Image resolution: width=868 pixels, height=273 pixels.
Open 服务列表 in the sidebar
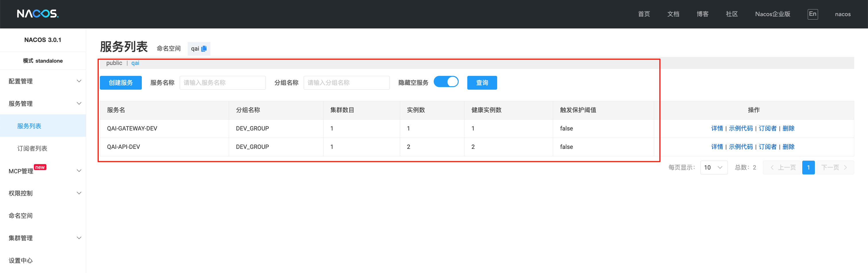pos(43,126)
